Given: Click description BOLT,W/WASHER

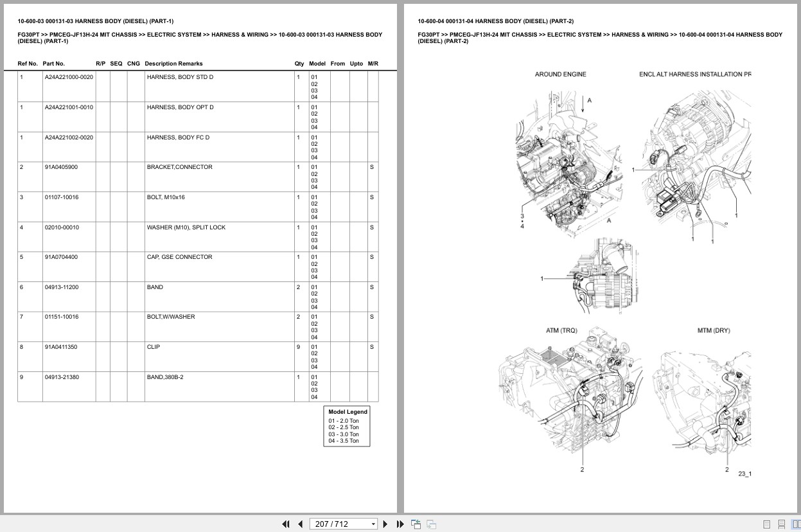Looking at the screenshot, I should point(171,317).
